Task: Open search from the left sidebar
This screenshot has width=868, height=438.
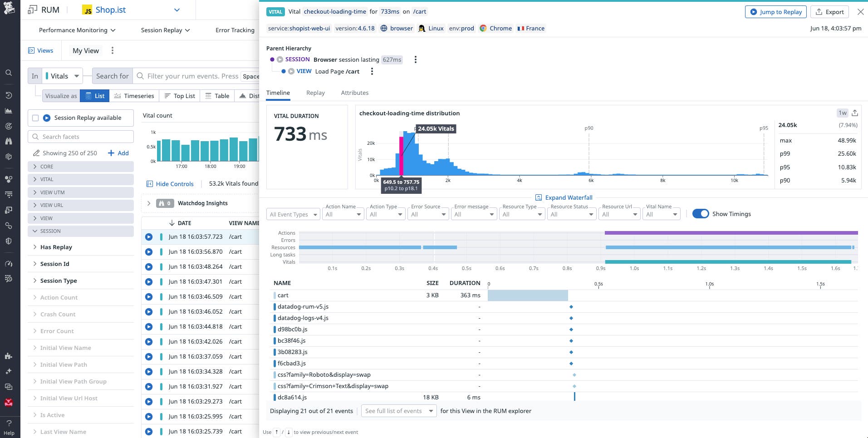Action: [8, 73]
